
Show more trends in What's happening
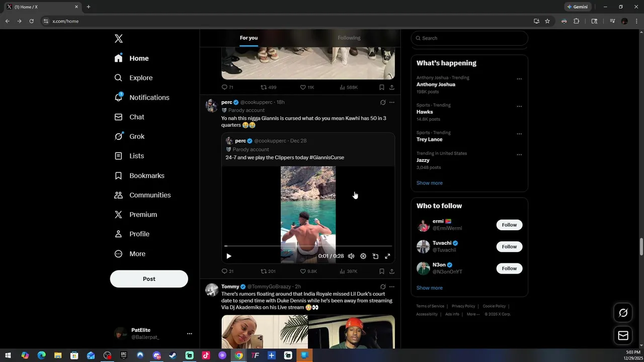(x=430, y=183)
